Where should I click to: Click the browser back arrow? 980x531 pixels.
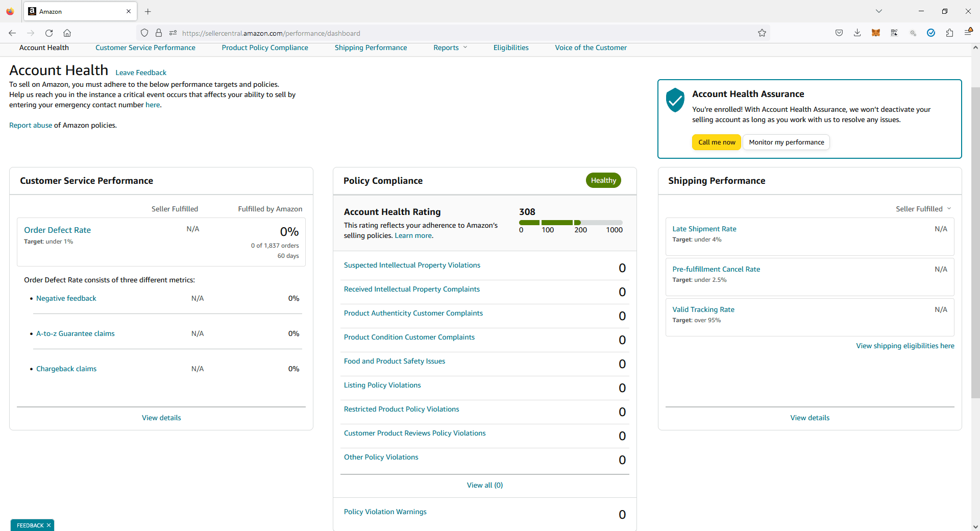click(12, 33)
